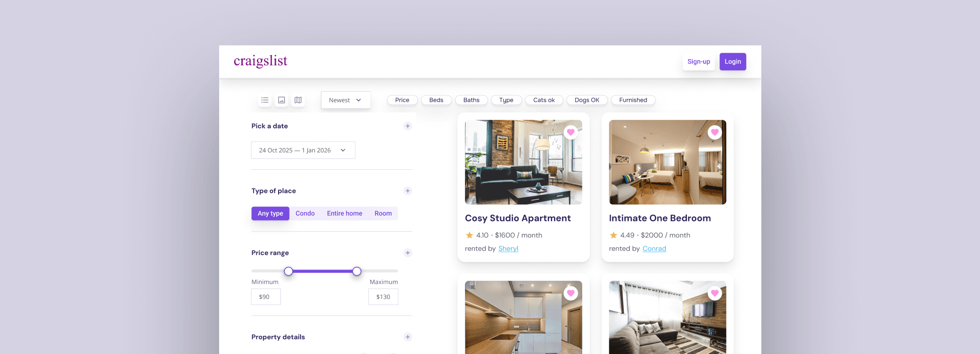Click the price range slider track

pos(325,271)
